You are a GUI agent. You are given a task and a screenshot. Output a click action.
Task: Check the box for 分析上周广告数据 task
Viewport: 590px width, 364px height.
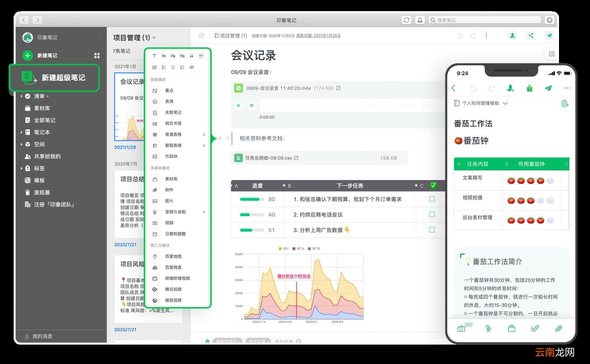coord(432,229)
